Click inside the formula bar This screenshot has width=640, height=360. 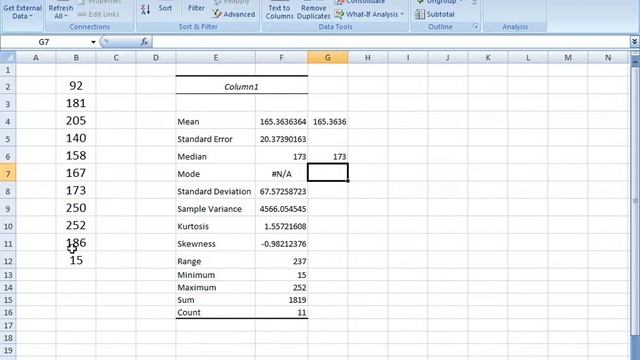[x=392, y=42]
